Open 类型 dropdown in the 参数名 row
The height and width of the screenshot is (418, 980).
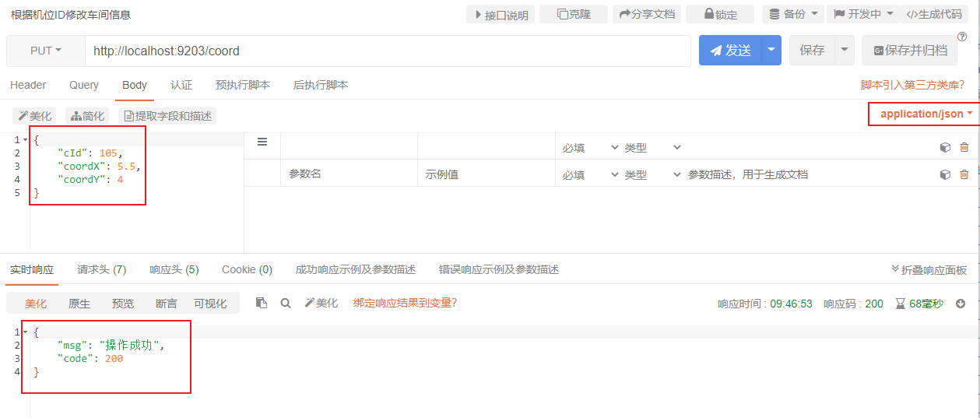click(x=652, y=174)
